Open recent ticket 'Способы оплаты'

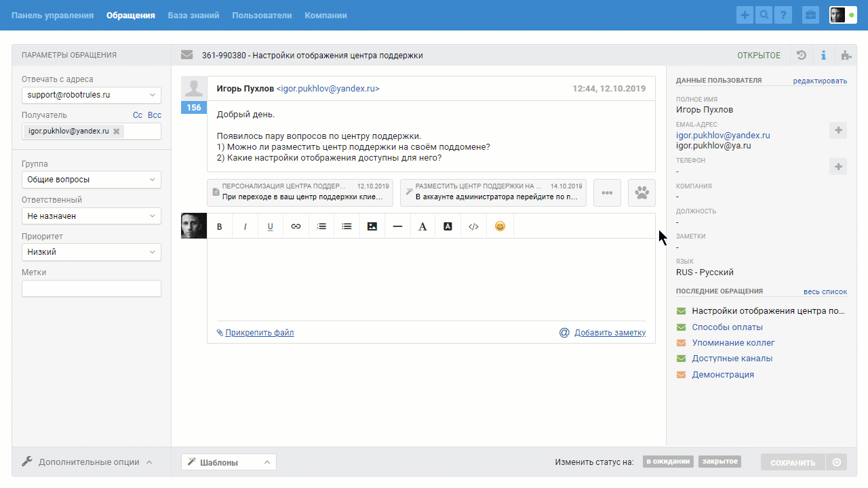point(727,327)
